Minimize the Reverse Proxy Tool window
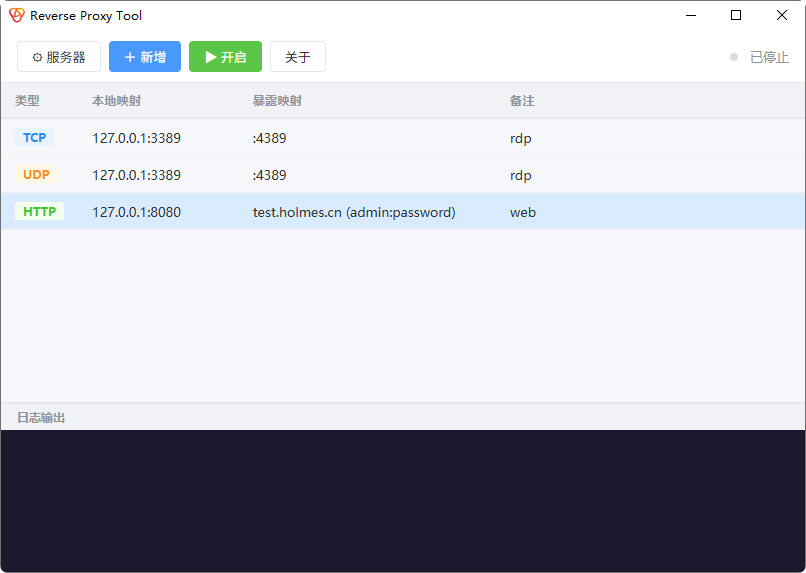 tap(691, 15)
